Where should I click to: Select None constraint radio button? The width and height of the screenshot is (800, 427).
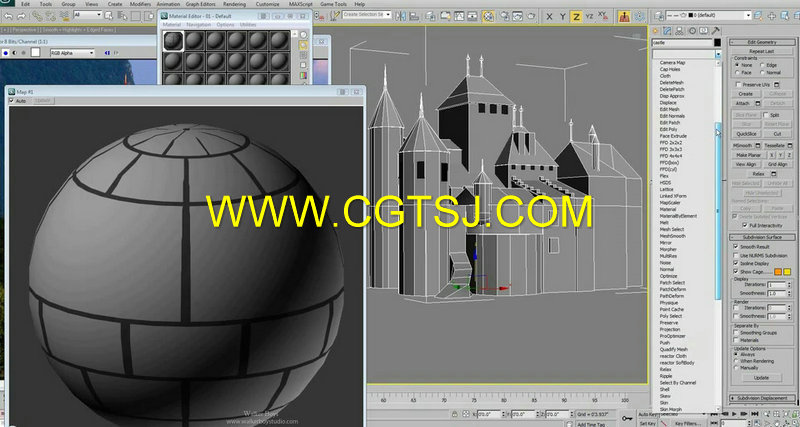tap(737, 65)
